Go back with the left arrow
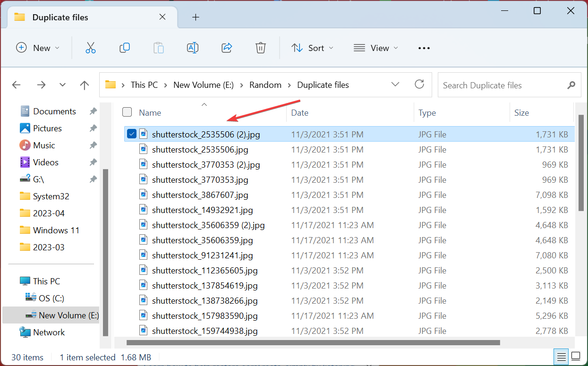 16,85
